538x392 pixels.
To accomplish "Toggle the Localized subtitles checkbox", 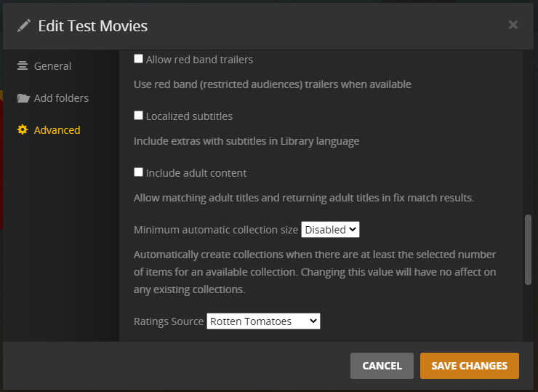I will (139, 116).
